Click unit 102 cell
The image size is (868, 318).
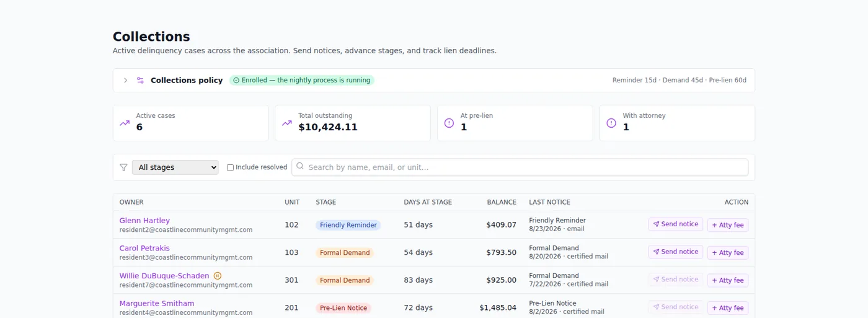point(291,225)
